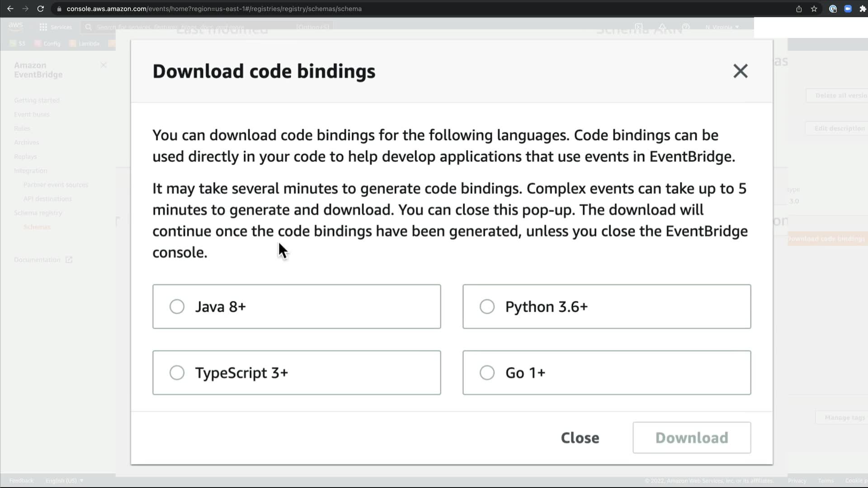The image size is (868, 488).
Task: Click the share page icon in address bar
Action: [x=799, y=9]
